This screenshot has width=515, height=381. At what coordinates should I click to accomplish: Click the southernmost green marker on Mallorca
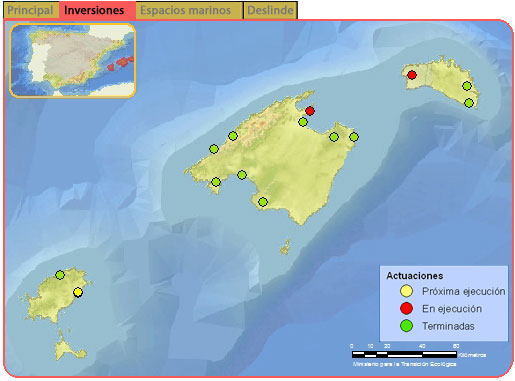(263, 202)
